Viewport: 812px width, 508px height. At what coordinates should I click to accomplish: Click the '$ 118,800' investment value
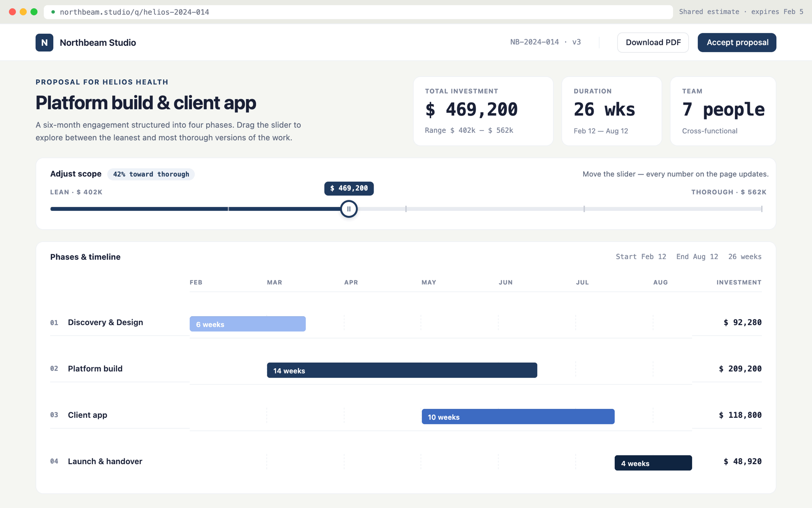pos(740,415)
